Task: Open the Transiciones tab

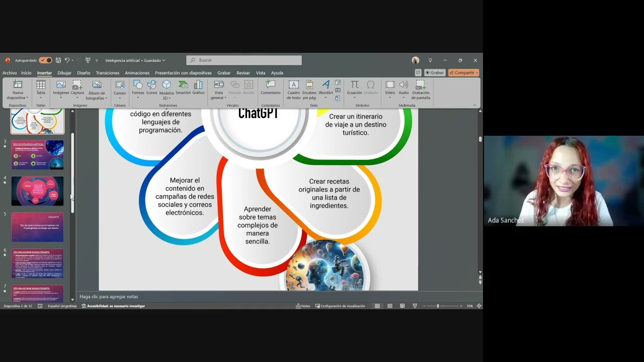Action: 108,73
